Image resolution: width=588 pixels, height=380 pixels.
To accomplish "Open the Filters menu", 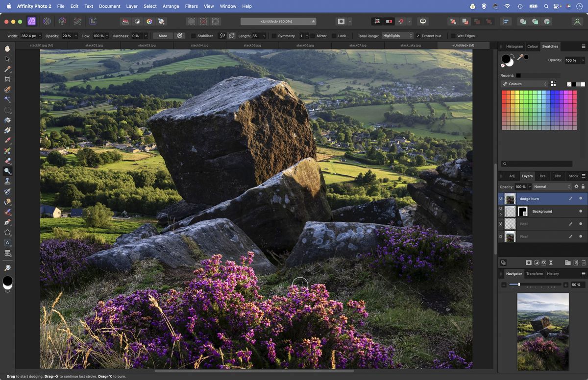I will click(191, 6).
